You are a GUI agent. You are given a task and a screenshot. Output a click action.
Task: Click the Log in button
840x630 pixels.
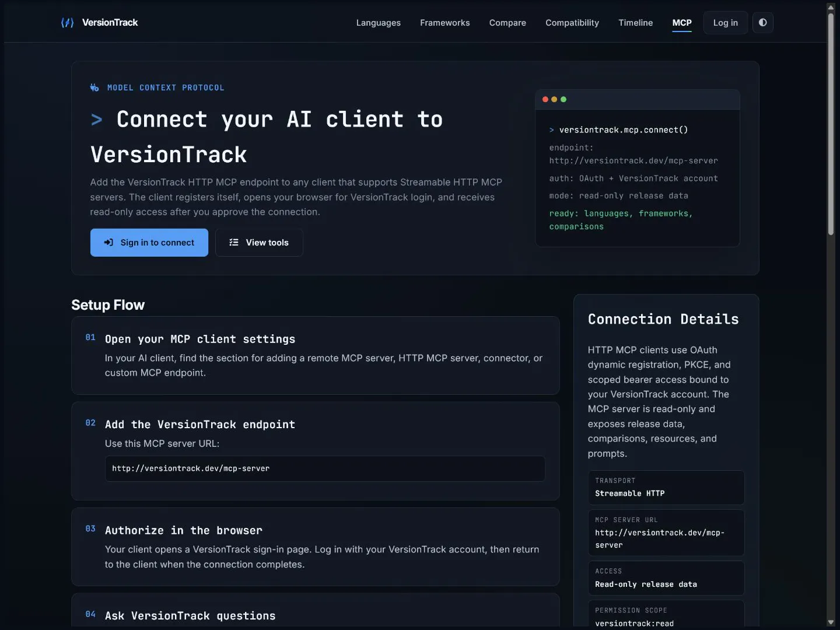pos(726,23)
